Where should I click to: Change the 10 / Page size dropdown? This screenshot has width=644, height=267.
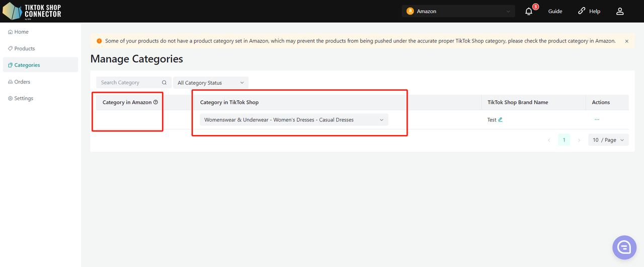pyautogui.click(x=608, y=140)
